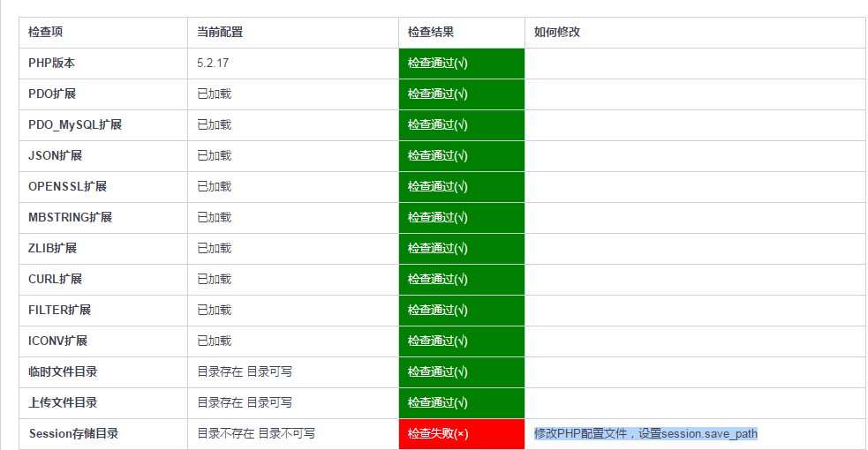Click 已加载 in the CURL扩展 row
The height and width of the screenshot is (450, 868).
(x=215, y=280)
